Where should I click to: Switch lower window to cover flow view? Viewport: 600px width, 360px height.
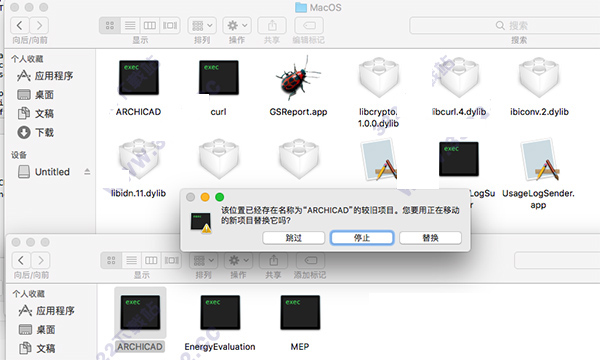171,261
